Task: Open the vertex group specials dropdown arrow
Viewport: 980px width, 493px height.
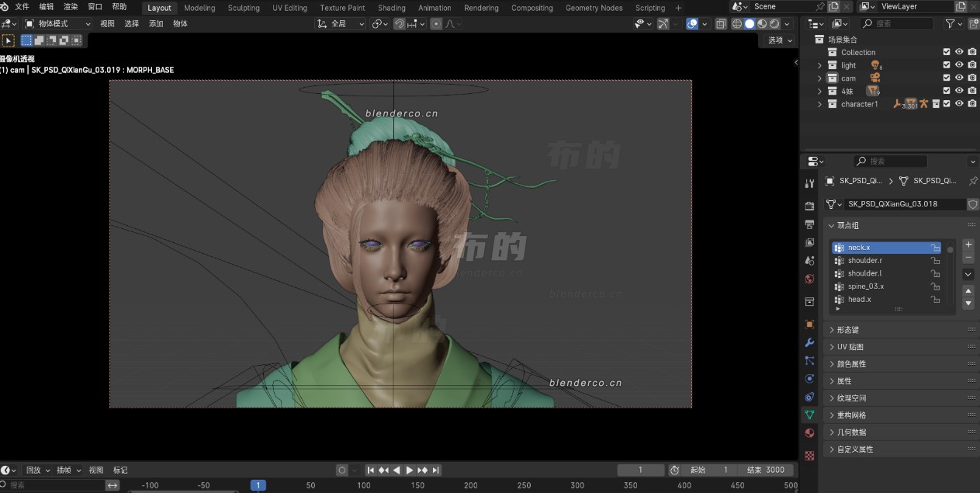Action: pyautogui.click(x=968, y=274)
